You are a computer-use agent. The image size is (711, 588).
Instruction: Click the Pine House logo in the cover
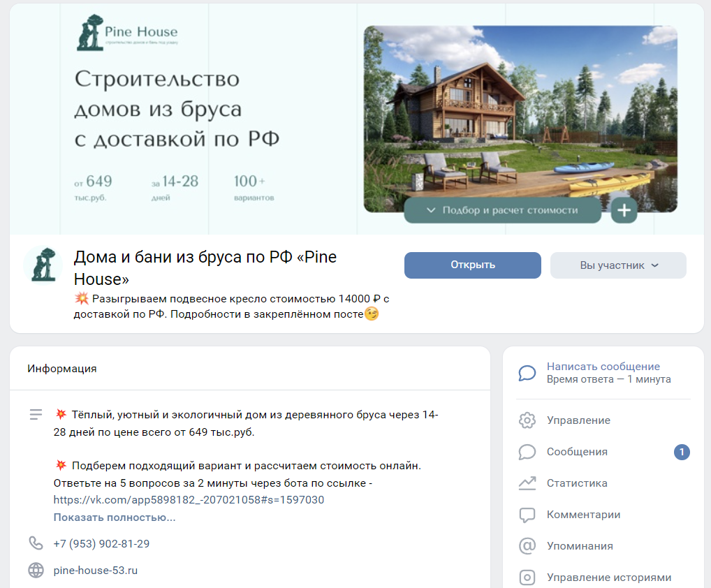point(127,32)
